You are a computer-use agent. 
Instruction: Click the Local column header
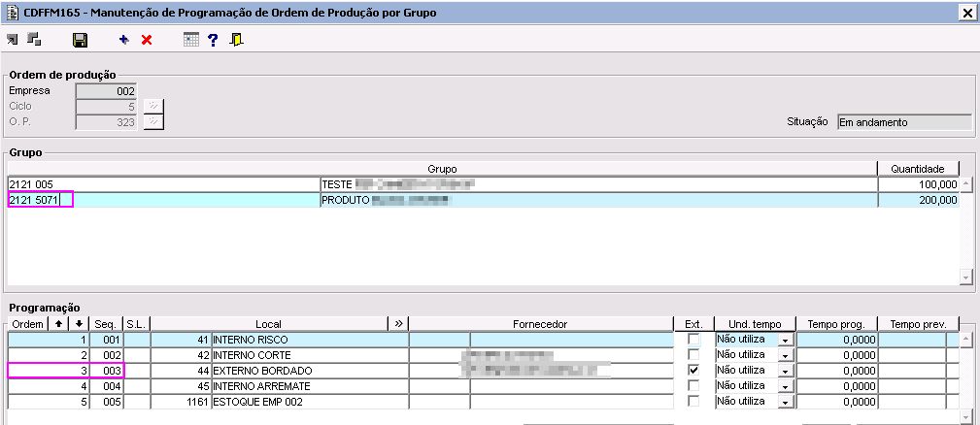pos(269,324)
